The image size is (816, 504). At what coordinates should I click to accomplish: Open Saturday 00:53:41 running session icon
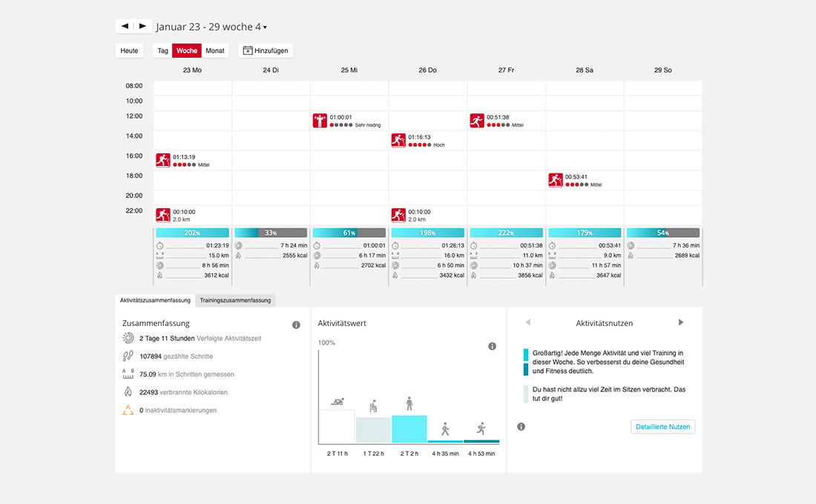pos(556,180)
